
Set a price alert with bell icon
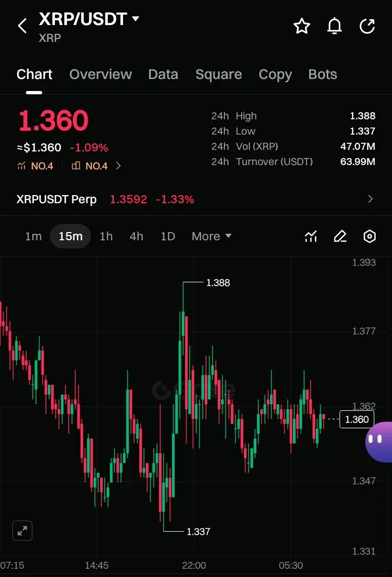[334, 26]
